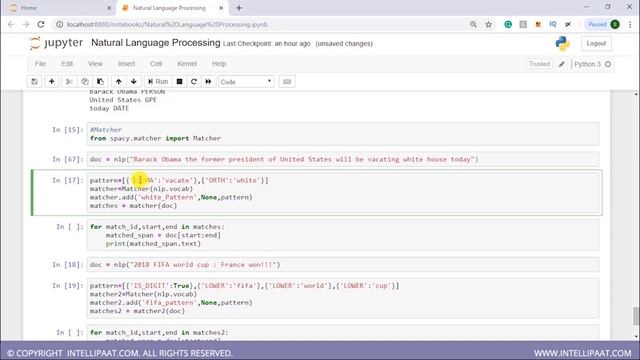640x360 pixels.
Task: Open the View menu
Action: (95, 64)
